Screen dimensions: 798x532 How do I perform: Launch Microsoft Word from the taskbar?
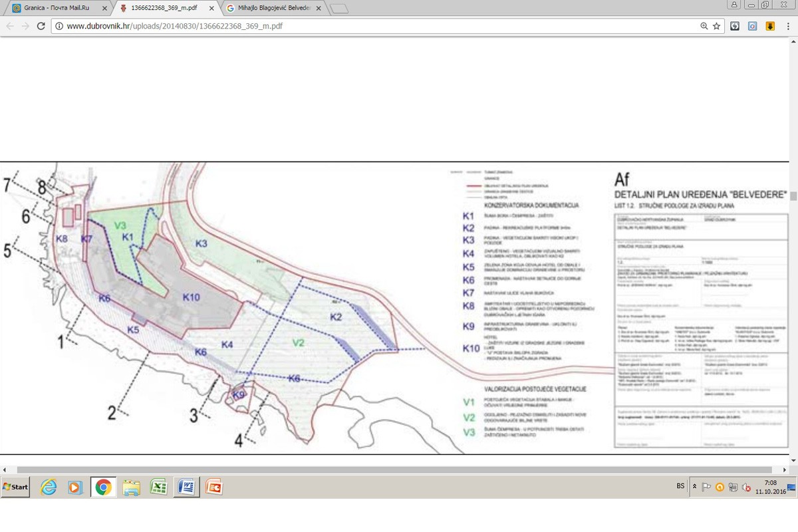click(186, 487)
